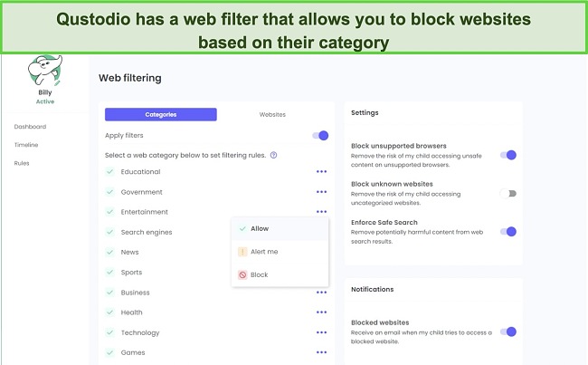
Task: Click the Health category label
Action: [x=132, y=312]
